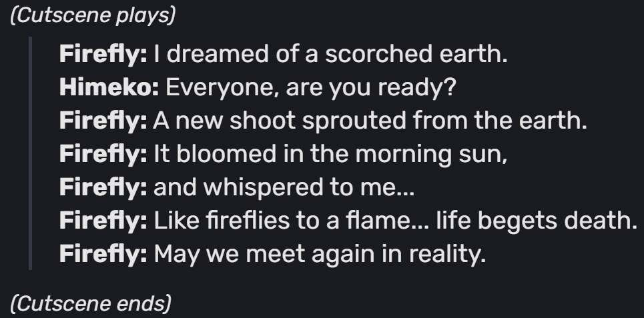644x318 pixels.
Task: Click the "(Cutscene plays)" italic text
Action: click(x=93, y=16)
